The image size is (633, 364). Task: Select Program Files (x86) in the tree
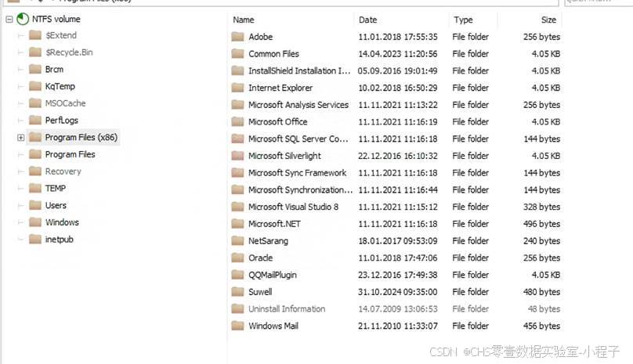81,137
